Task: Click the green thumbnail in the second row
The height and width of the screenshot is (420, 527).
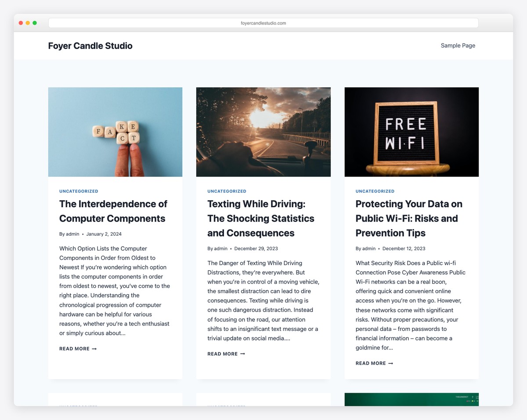Action: tap(411, 399)
